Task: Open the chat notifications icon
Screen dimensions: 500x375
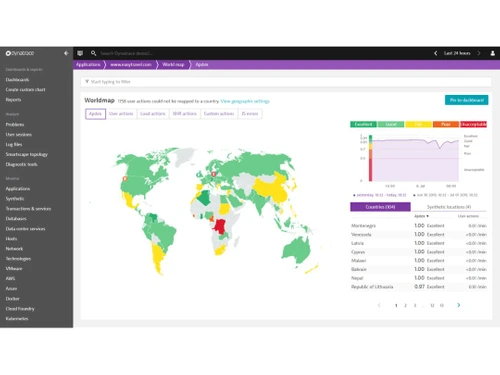Action: (x=80, y=53)
